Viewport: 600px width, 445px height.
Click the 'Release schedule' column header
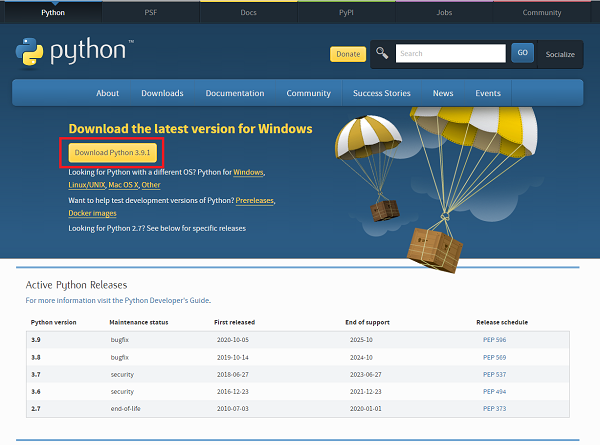pos(502,323)
